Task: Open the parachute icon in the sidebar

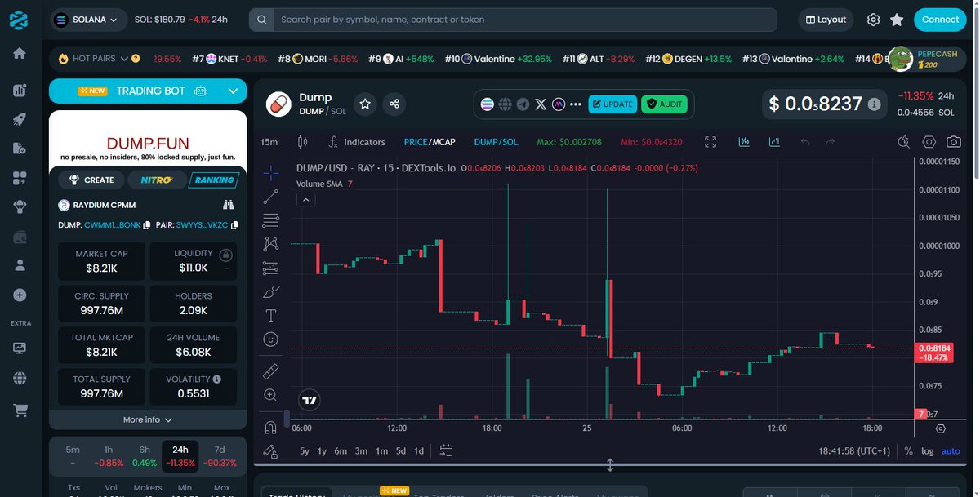Action: (x=20, y=207)
